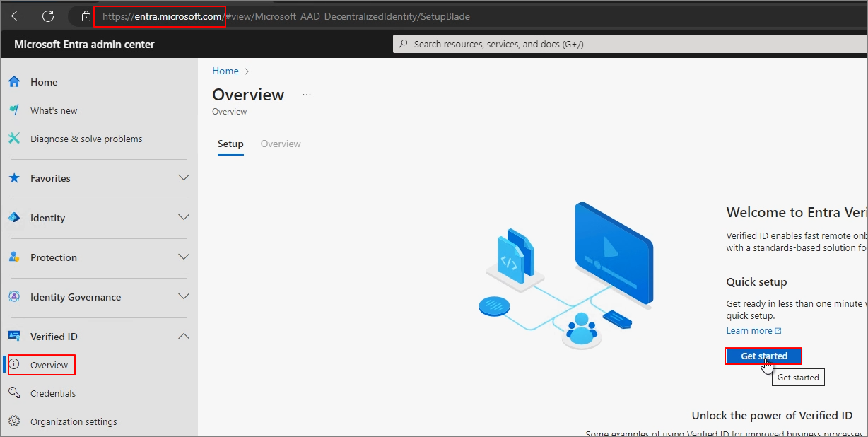Click the Identity diamond icon
The height and width of the screenshot is (437, 868).
click(14, 218)
